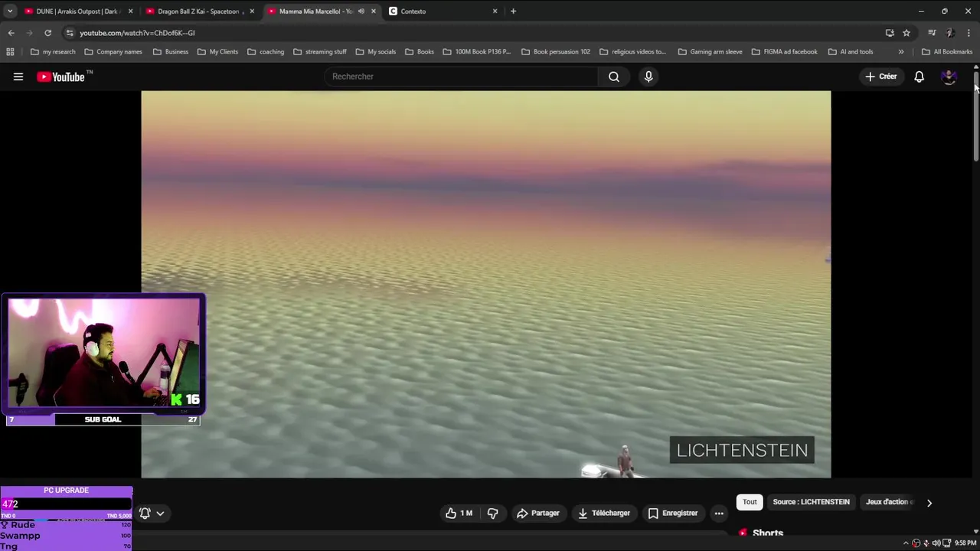980x551 pixels.
Task: Open Gaming arm sleeve bookmark folder
Action: coord(710,52)
